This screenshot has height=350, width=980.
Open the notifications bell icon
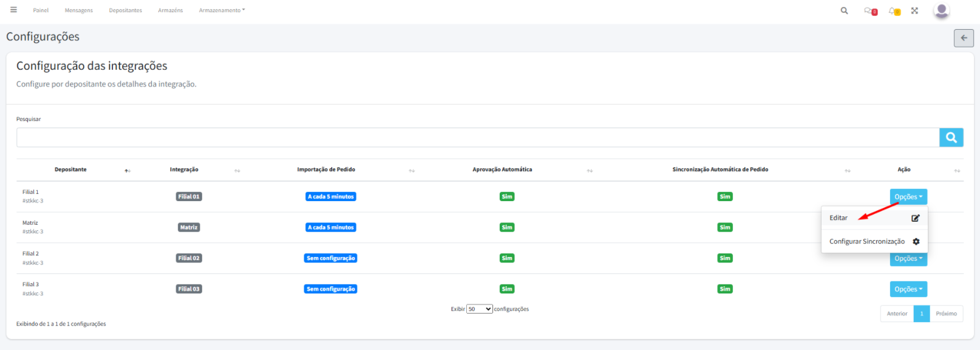pyautogui.click(x=894, y=11)
